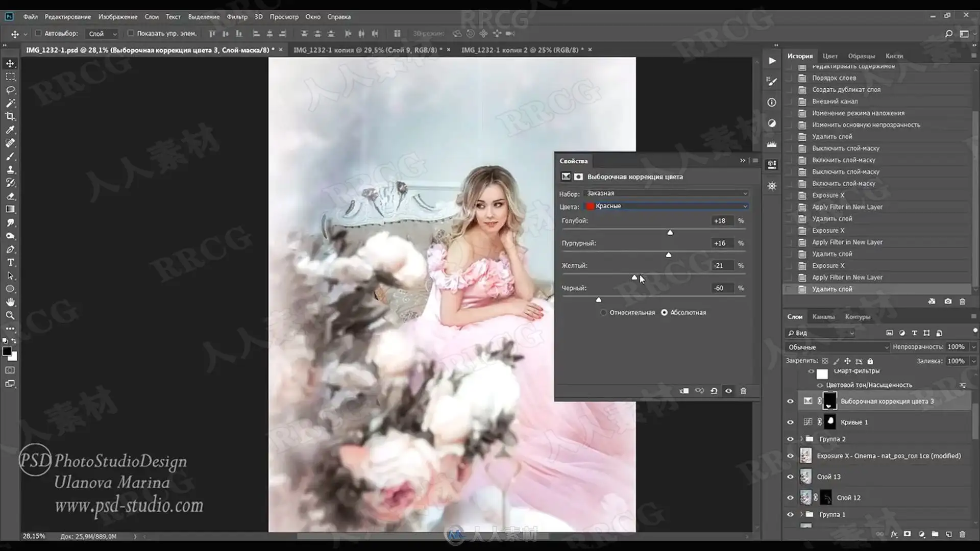
Task: Click reset adjustment defaults icon in Properties
Action: click(714, 391)
